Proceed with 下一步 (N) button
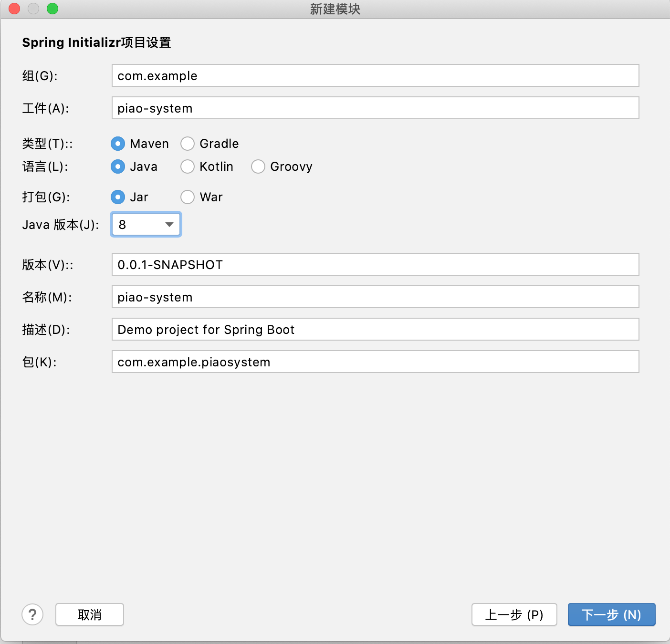Screen dimensions: 670x644 click(x=611, y=614)
